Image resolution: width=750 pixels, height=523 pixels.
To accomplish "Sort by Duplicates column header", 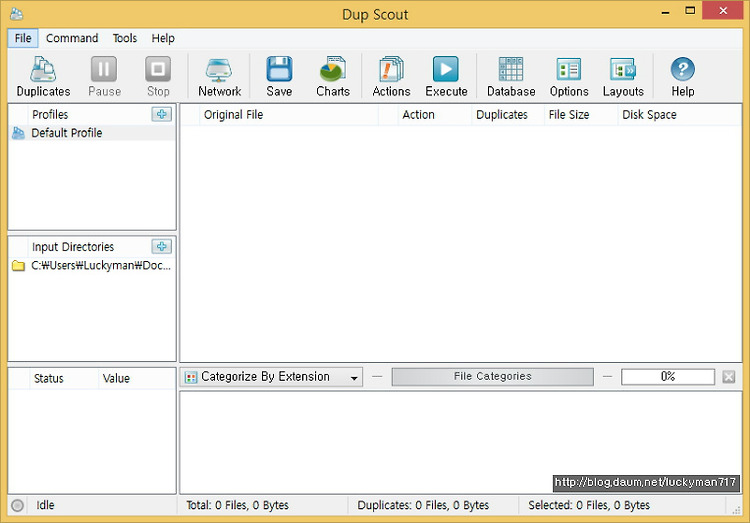I will (x=507, y=115).
